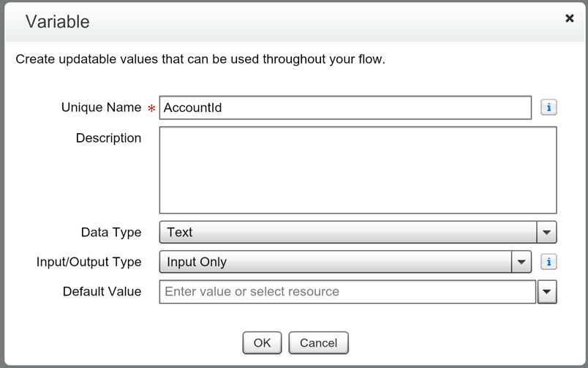Click the info icon beside Unique Name
Image resolution: width=588 pixels, height=368 pixels.
[x=549, y=108]
